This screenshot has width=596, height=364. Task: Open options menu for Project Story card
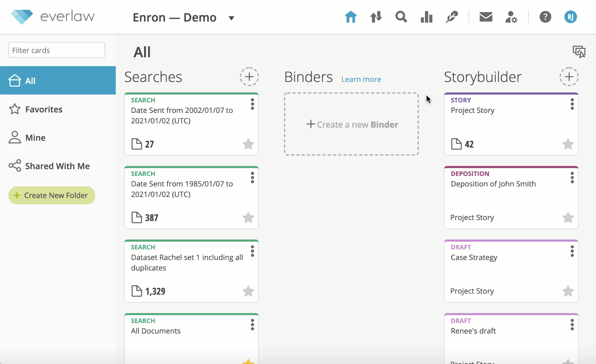(x=572, y=104)
